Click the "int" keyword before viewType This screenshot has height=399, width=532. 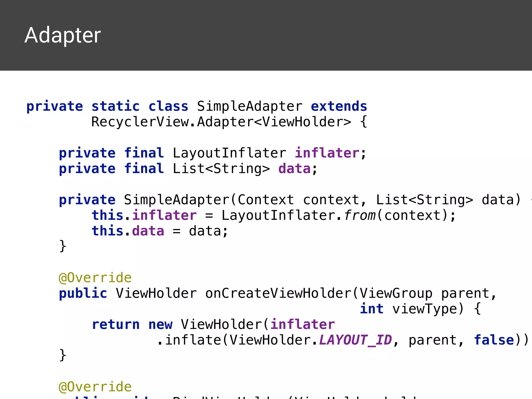(x=372, y=309)
